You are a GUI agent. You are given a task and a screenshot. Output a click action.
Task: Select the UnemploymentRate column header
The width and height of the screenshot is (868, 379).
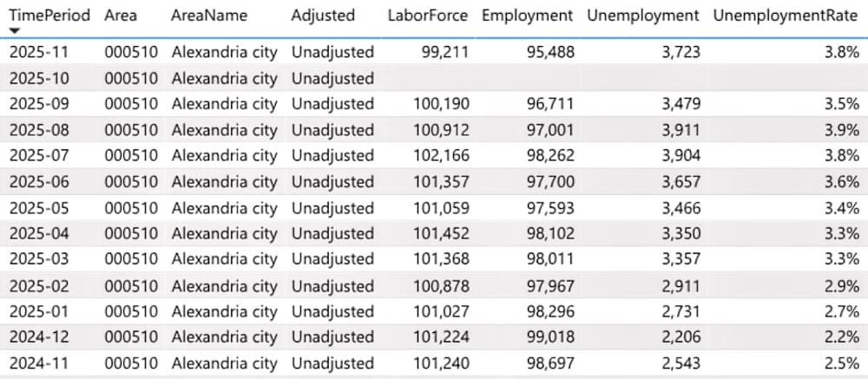[x=786, y=15]
